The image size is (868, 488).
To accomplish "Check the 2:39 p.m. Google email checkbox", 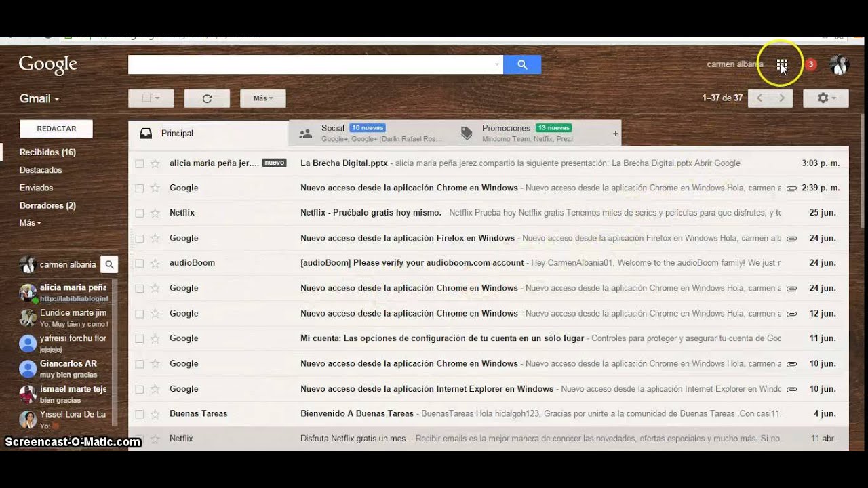I will click(139, 188).
